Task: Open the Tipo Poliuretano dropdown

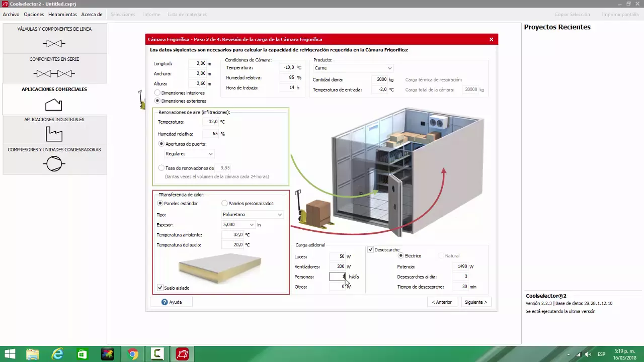Action: point(253,215)
